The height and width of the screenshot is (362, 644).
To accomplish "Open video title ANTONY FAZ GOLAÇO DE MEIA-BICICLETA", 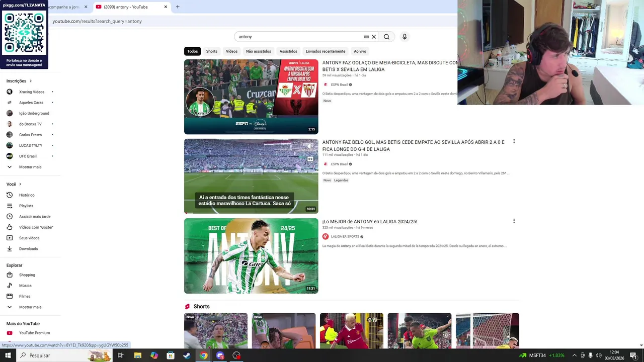I will [x=390, y=66].
